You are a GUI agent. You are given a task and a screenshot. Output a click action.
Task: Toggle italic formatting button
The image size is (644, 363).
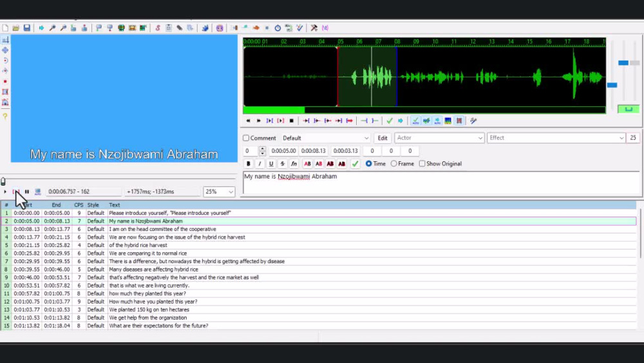(260, 164)
